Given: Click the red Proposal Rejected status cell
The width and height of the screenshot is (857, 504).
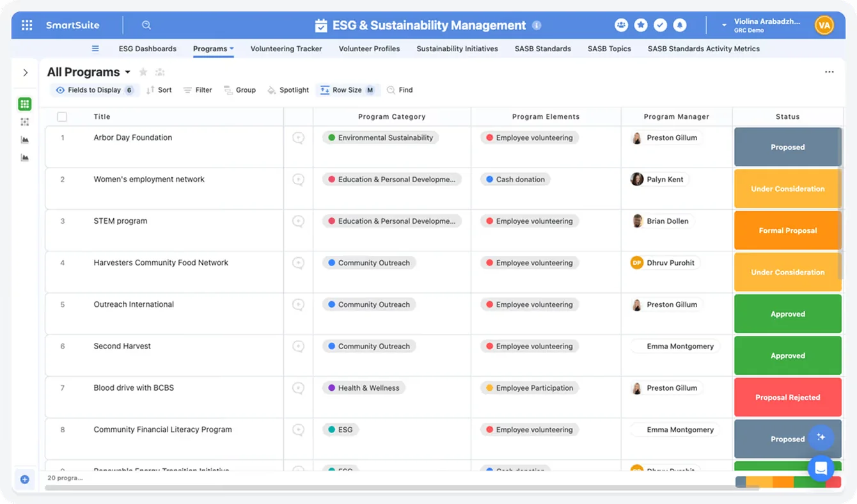Looking at the screenshot, I should pos(787,397).
